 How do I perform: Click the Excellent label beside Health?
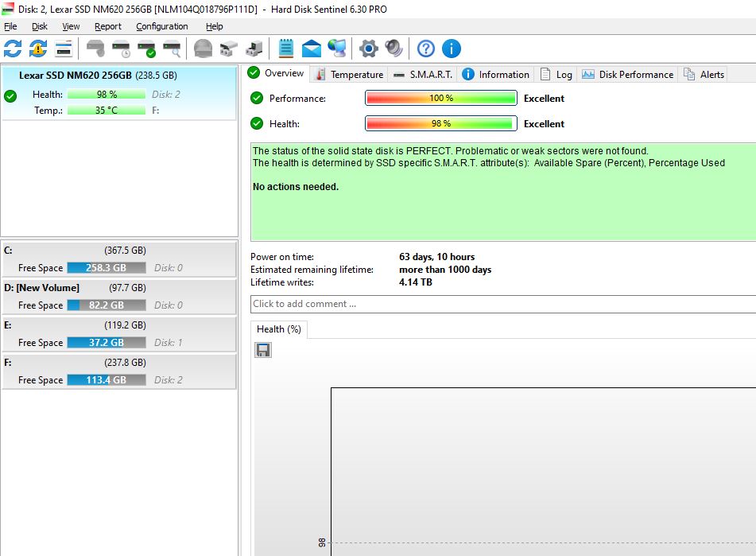544,124
